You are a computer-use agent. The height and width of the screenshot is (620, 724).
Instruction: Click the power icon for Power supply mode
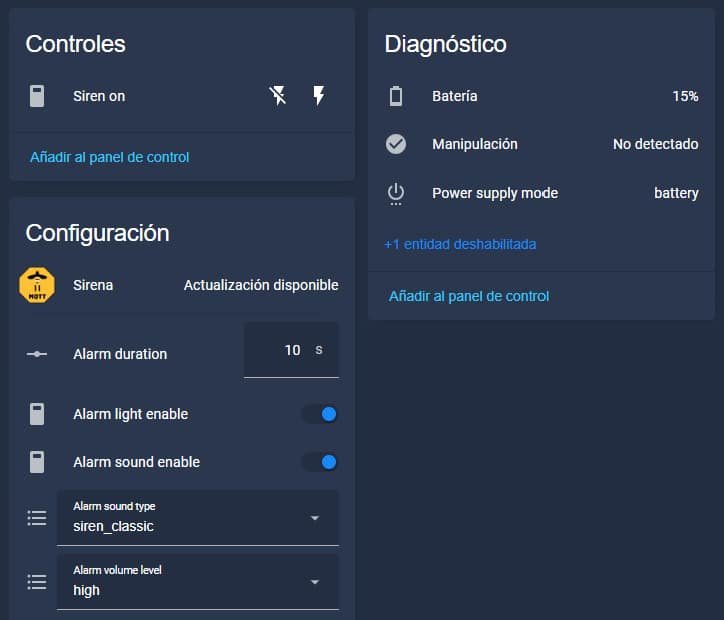[396, 193]
